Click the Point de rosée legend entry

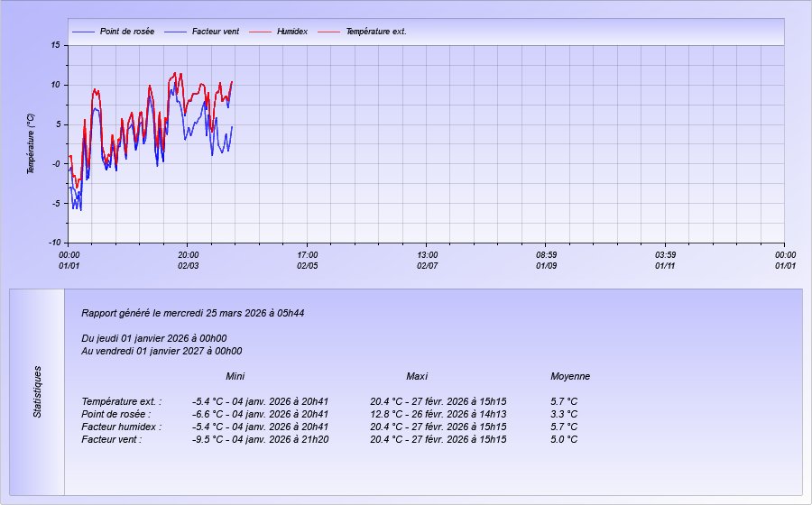[x=126, y=32]
